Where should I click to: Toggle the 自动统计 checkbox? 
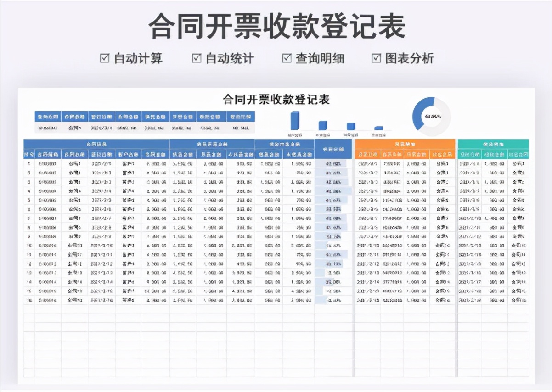tap(197, 58)
